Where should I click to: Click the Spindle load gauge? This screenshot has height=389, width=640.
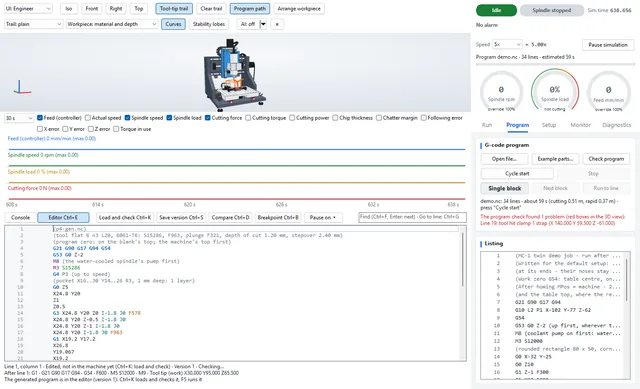pos(555,91)
